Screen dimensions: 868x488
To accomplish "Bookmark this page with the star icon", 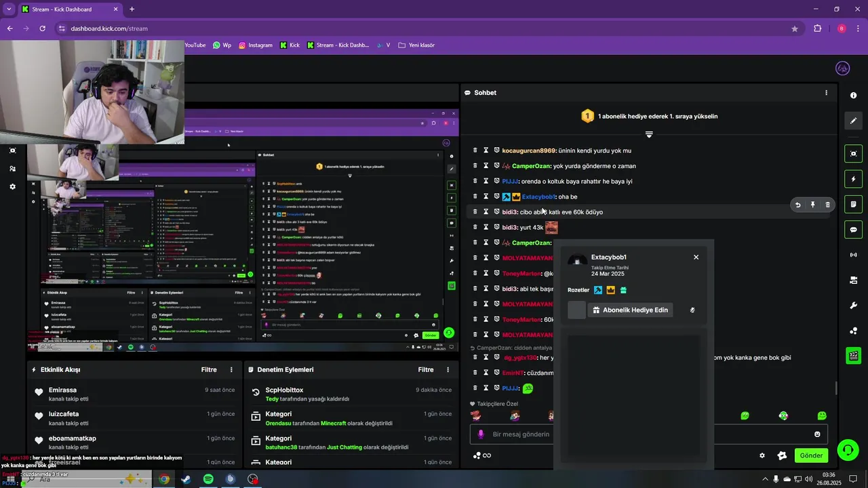I will (795, 28).
